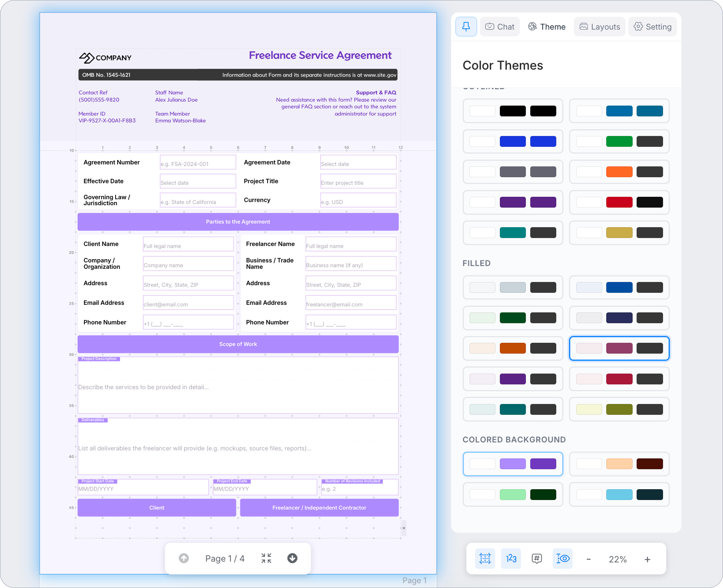723x588 pixels.
Task: Select peach and maroon background theme
Action: [619, 464]
